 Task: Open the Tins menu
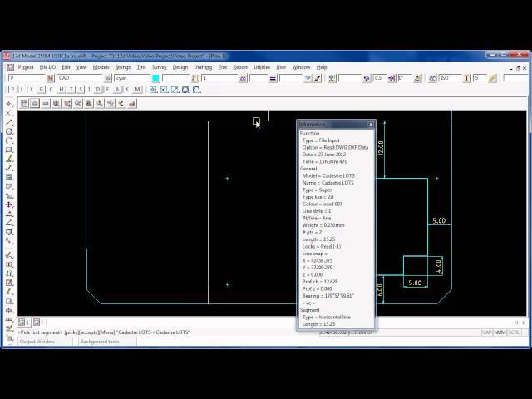(x=141, y=67)
